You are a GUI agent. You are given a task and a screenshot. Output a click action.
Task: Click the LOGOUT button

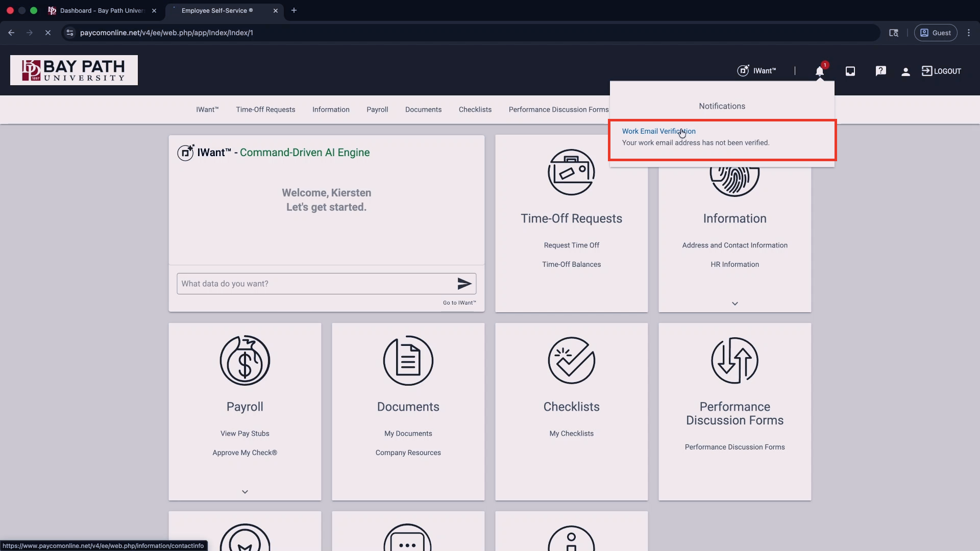941,71
